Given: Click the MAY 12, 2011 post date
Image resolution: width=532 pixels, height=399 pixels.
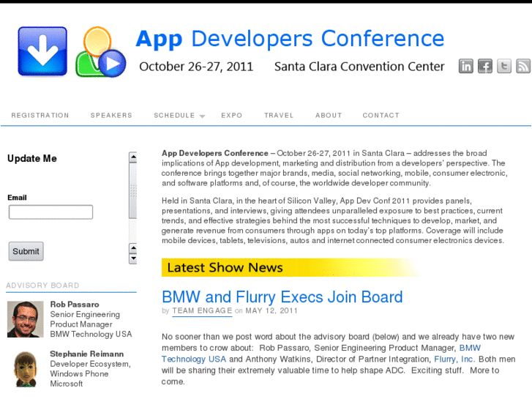Looking at the screenshot, I should pos(271,310).
